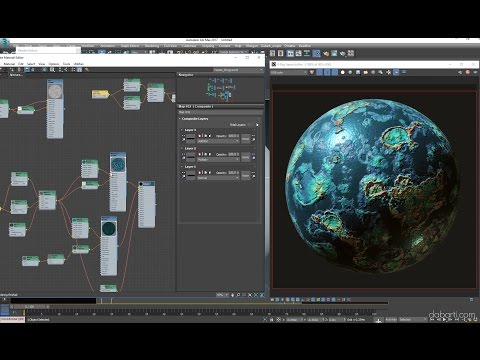480x360 pixels.
Task: Open Material Editor from main toolbar
Action: tap(316, 53)
